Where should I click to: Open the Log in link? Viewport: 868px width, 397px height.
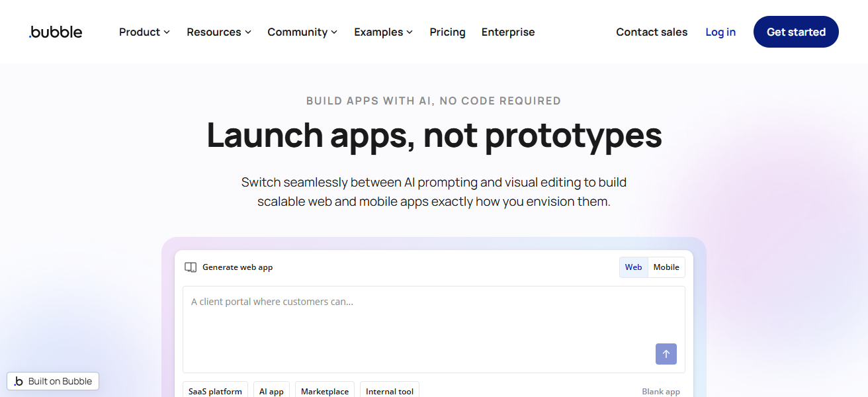pos(720,32)
